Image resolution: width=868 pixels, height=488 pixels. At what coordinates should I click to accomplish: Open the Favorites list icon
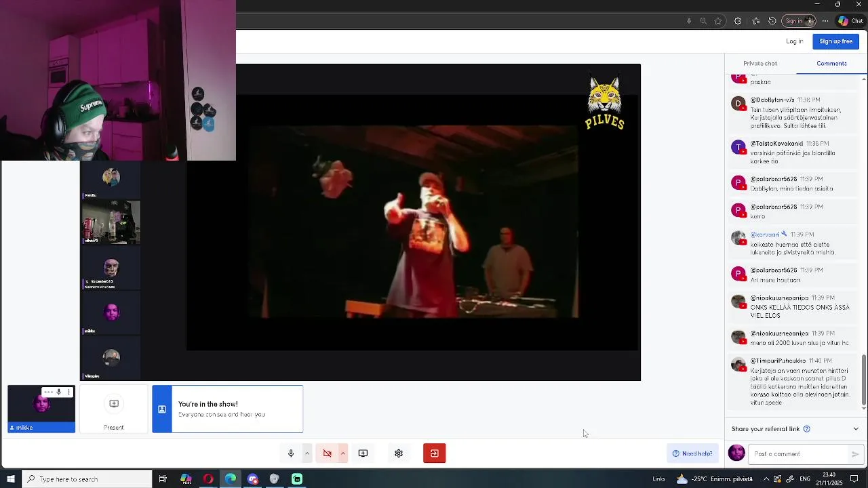coord(756,21)
